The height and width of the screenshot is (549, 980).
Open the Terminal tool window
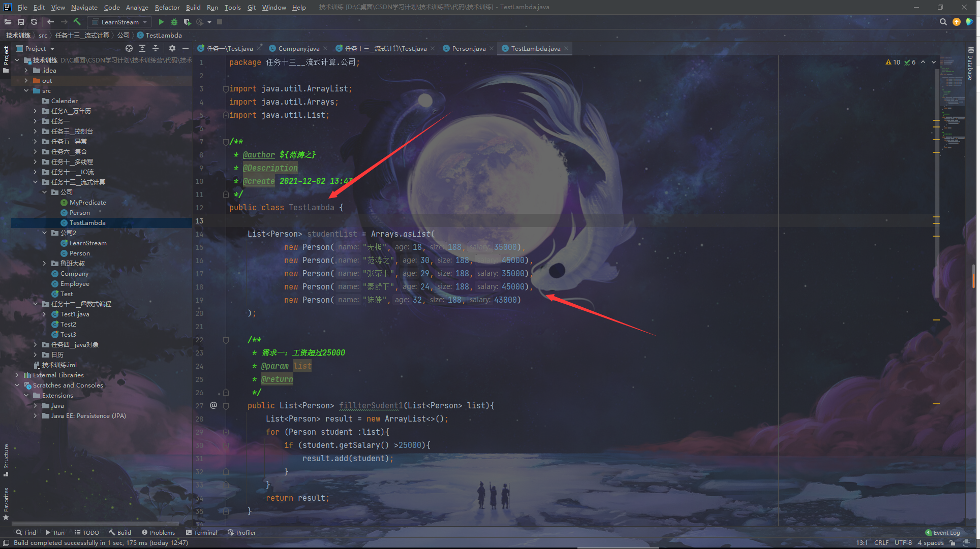point(201,532)
